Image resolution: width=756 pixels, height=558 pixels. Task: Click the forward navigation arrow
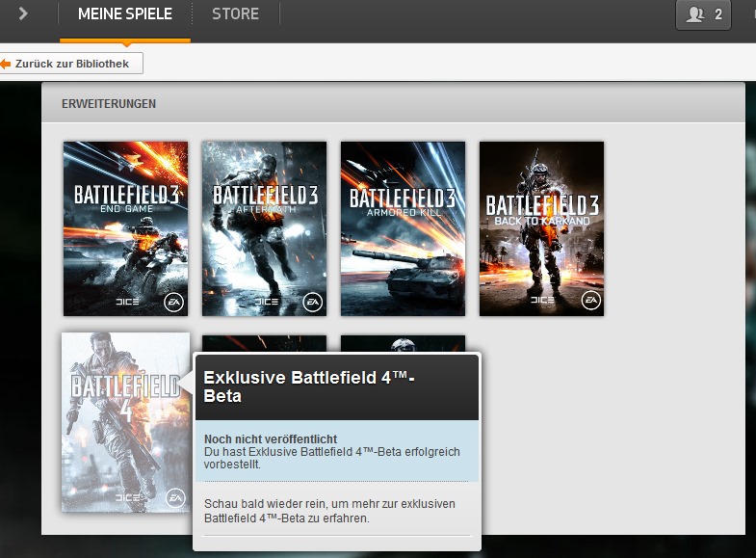[23, 13]
